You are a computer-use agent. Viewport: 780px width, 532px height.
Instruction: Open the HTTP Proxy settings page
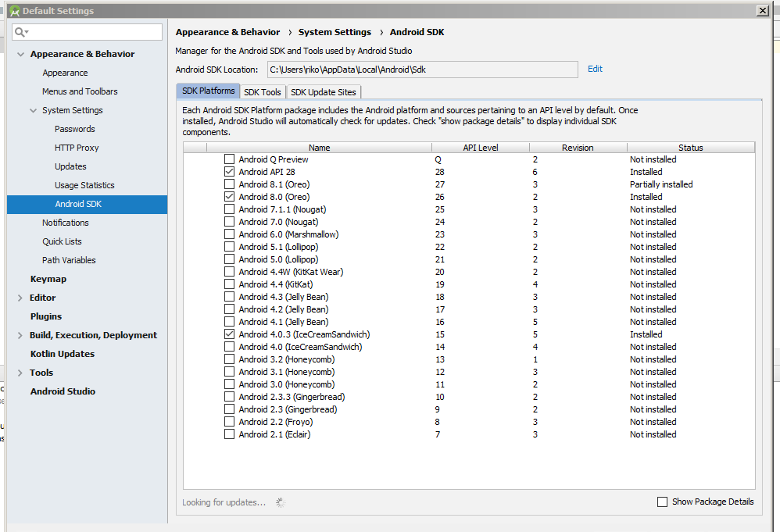pos(77,148)
